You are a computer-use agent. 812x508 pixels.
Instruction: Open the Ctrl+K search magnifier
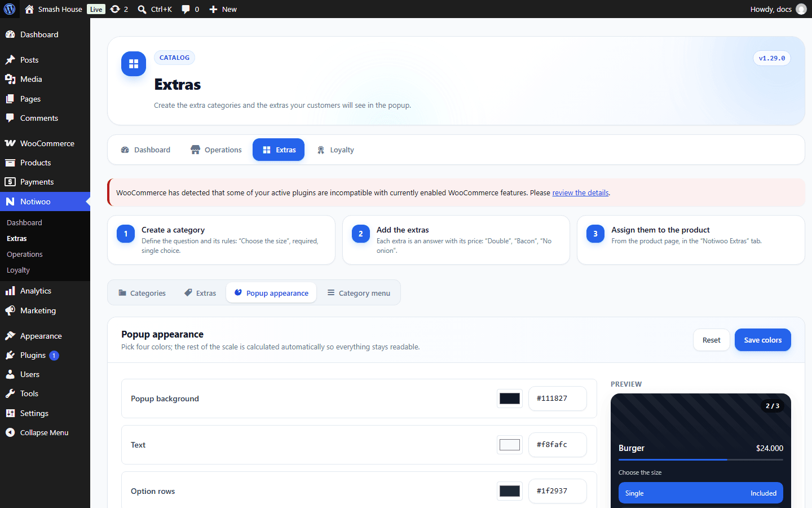pos(142,9)
